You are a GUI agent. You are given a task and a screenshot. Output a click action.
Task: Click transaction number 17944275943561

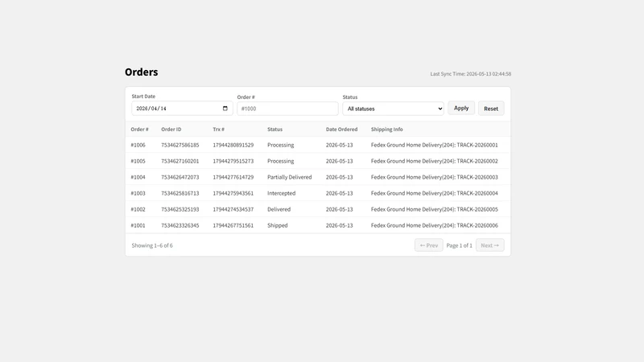233,193
